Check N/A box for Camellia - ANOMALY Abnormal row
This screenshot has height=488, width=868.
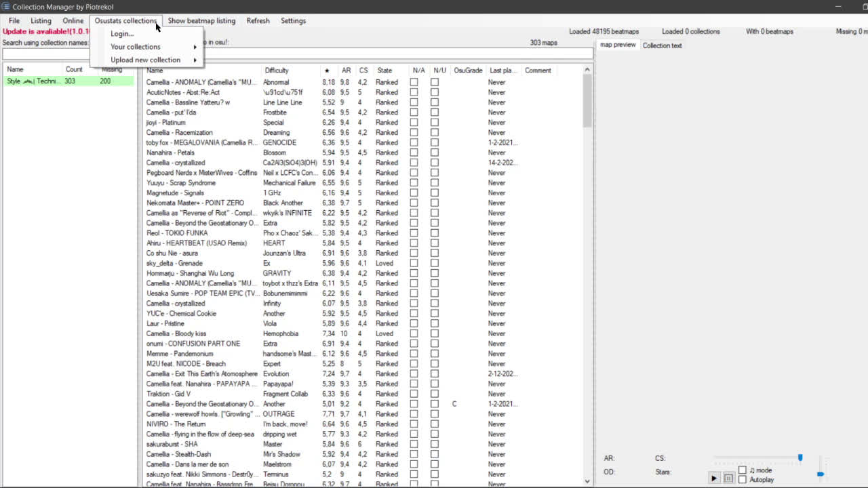[414, 82]
